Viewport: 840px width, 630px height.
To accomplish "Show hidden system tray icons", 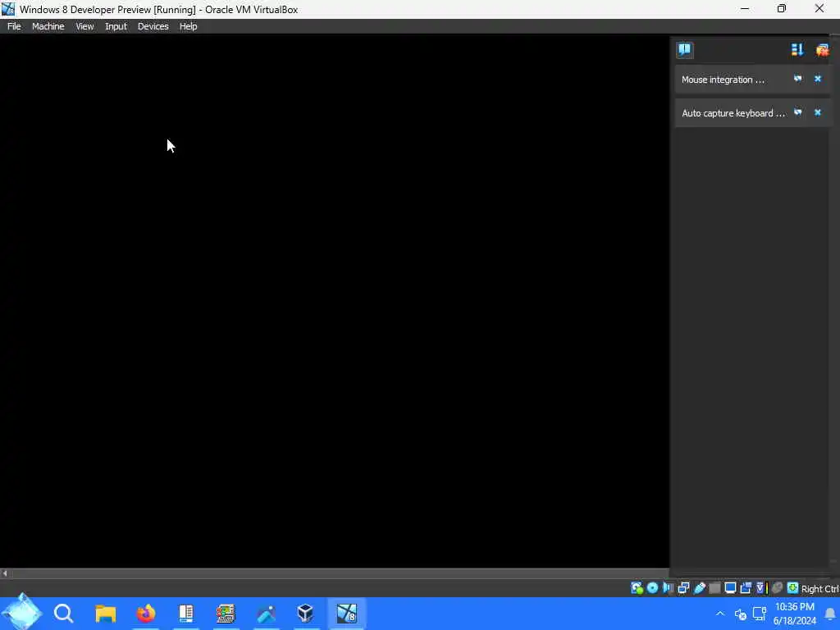I will tap(720, 614).
